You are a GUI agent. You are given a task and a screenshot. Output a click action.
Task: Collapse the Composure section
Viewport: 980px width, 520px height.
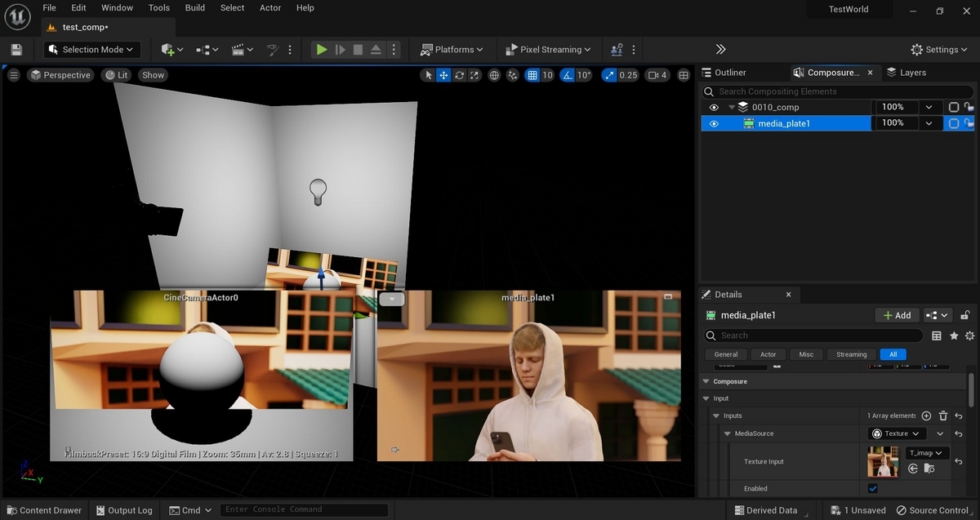click(x=706, y=381)
